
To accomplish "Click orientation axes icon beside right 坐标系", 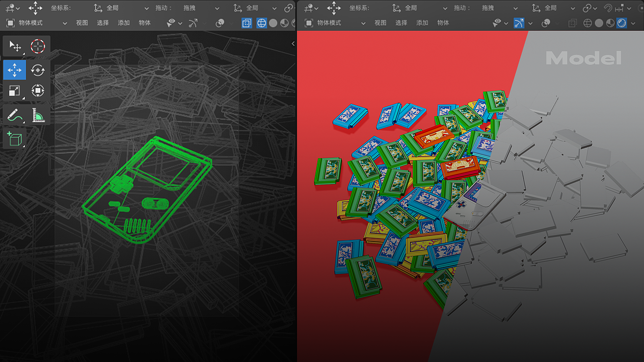I will pyautogui.click(x=397, y=8).
